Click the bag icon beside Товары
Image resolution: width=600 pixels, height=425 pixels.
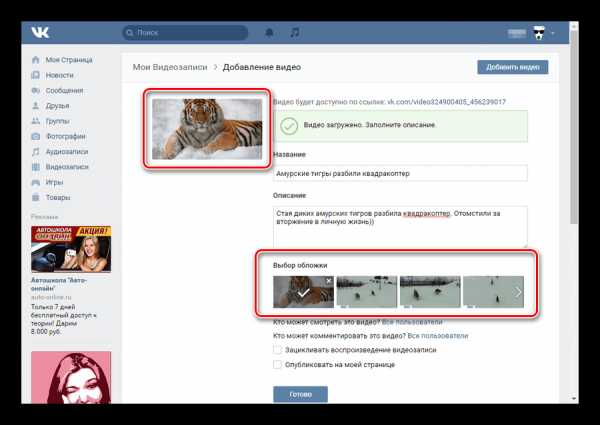pyautogui.click(x=36, y=197)
